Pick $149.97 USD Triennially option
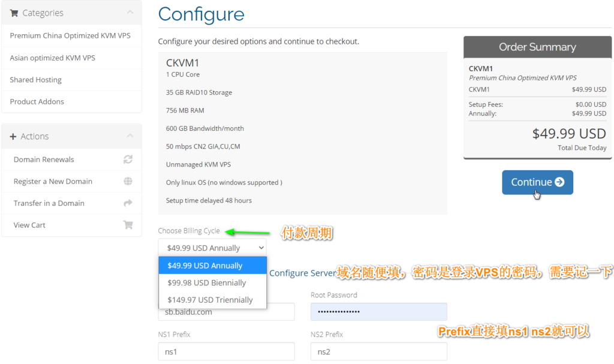The image size is (614, 364). pyautogui.click(x=213, y=300)
